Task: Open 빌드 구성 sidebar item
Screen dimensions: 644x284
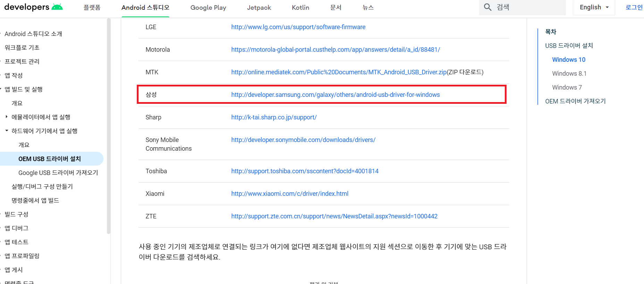Action: pyautogui.click(x=16, y=214)
